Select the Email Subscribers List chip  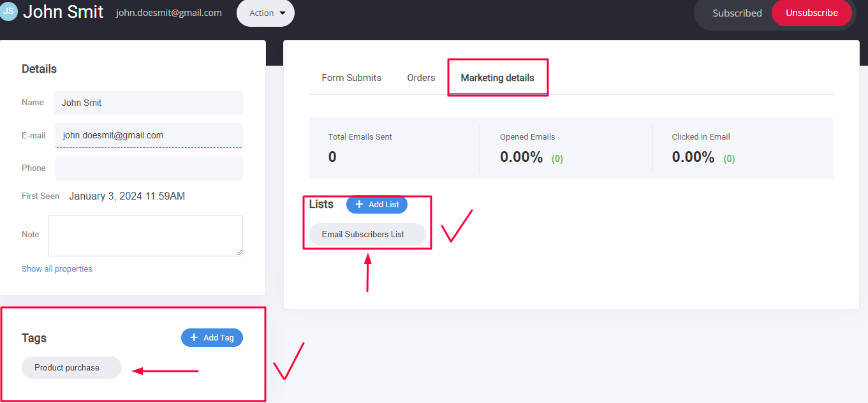pos(363,235)
